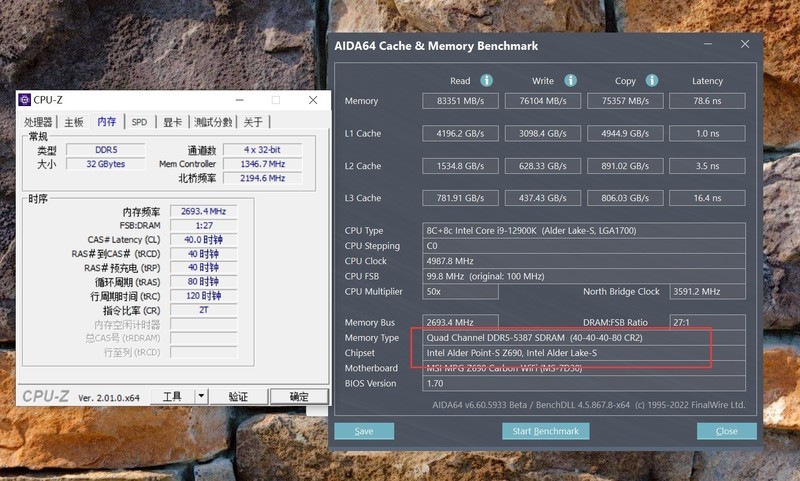This screenshot has width=800, height=481.
Task: Click the 验证 button in CPU-Z
Action: click(x=238, y=396)
